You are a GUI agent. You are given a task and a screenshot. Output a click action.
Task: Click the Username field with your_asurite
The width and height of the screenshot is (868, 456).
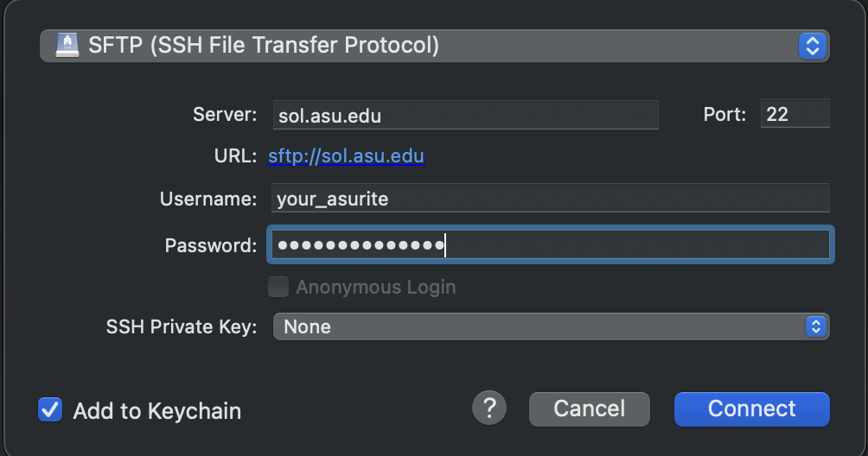click(550, 199)
